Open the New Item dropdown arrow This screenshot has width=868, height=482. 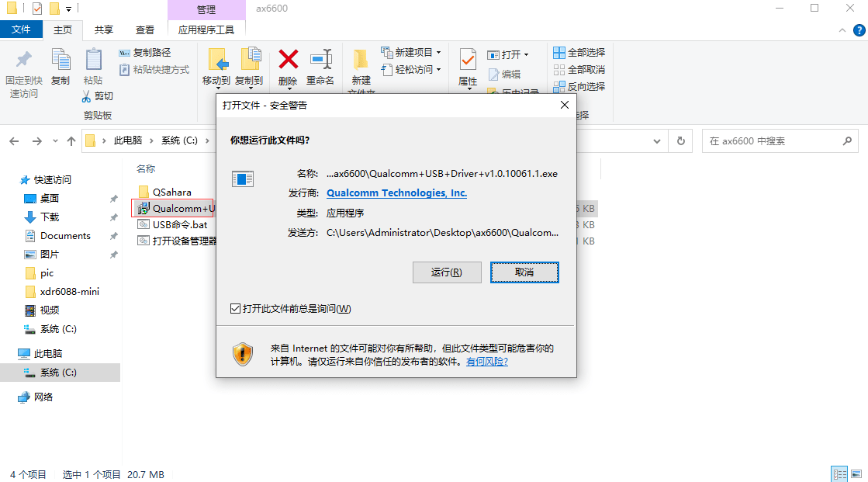pos(439,53)
